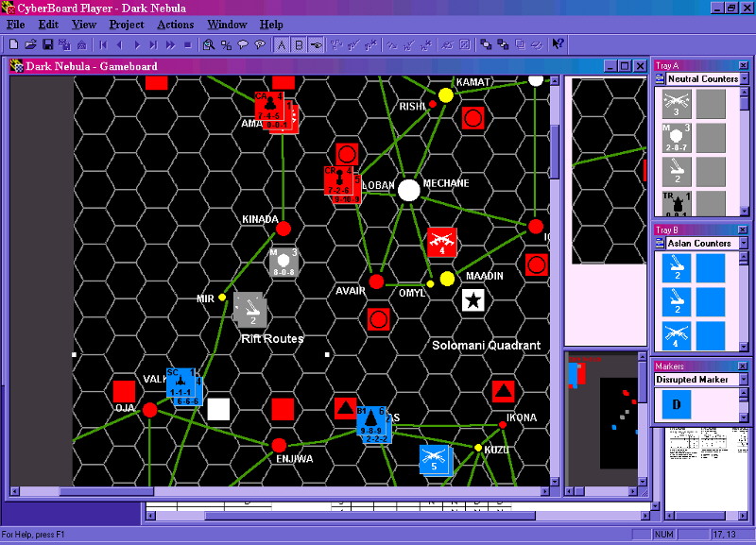Save using the floppy disk icon
The width and height of the screenshot is (756, 545).
coord(47,44)
